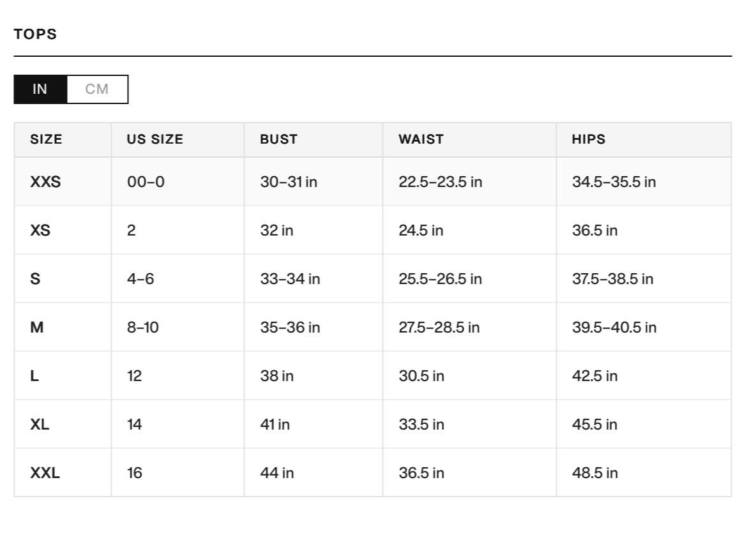
Task: Select the IN unit toggle
Action: [x=40, y=89]
